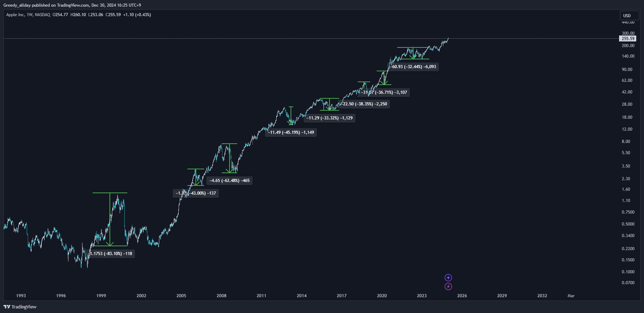Click the −22.50 (−38.35%) −2,250 label
The image size is (644, 313).
tap(364, 104)
